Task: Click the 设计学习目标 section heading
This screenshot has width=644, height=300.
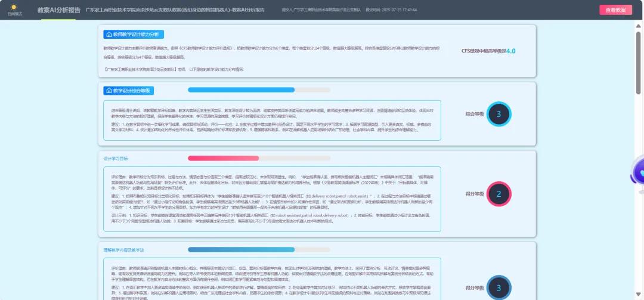Action: [x=116, y=159]
